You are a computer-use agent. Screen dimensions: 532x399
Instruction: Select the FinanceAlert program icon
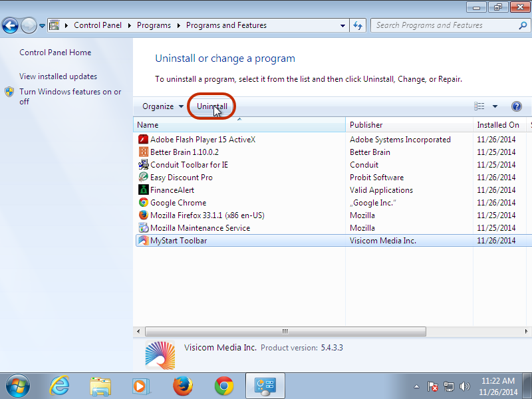pos(143,190)
